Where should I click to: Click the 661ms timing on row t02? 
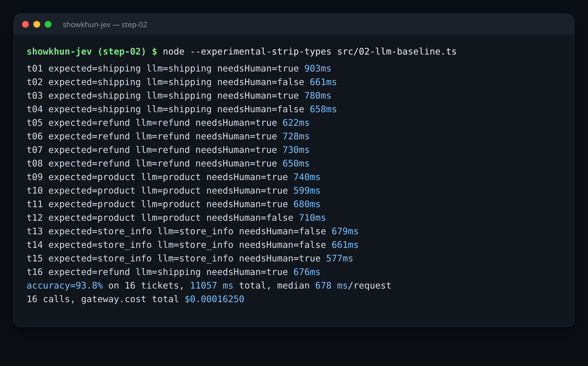[323, 82]
